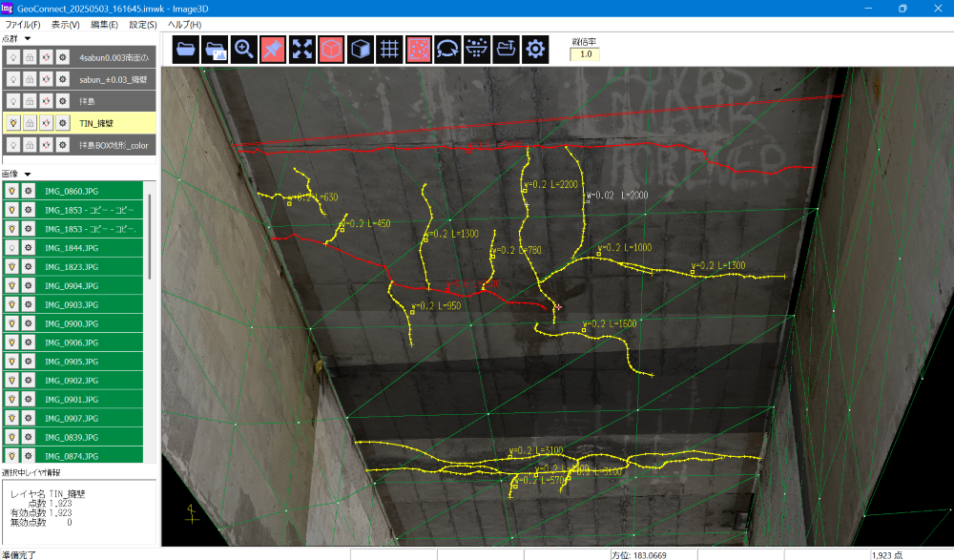954x560 pixels.
Task: Hide IMG_0860.JPG using its bulb icon
Action: 12,190
